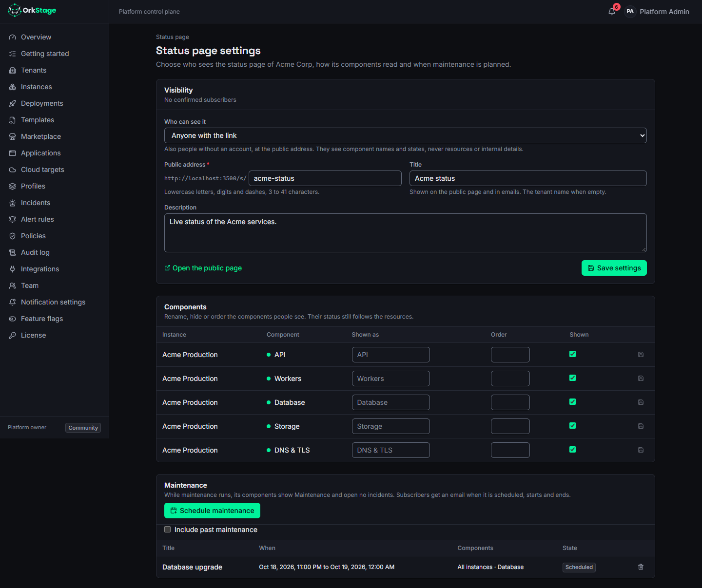This screenshot has height=588, width=702.
Task: Click the Notification settings bell icon
Action: coord(13,303)
